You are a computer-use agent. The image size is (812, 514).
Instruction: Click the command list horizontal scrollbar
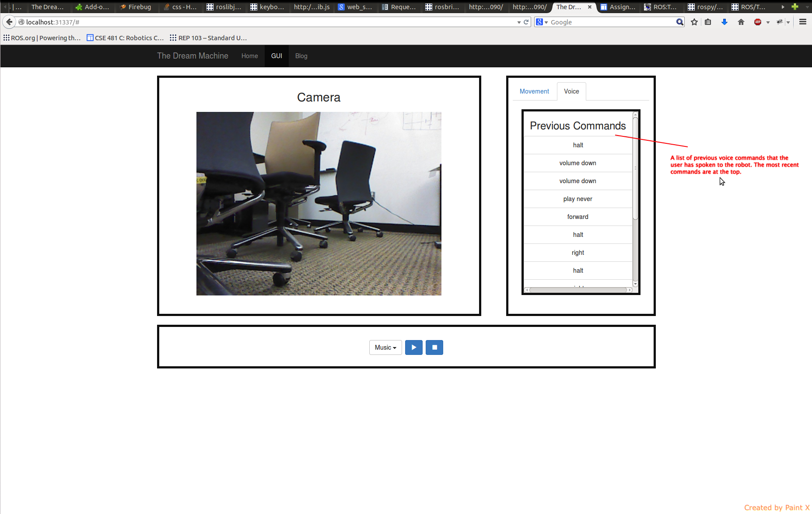(578, 290)
